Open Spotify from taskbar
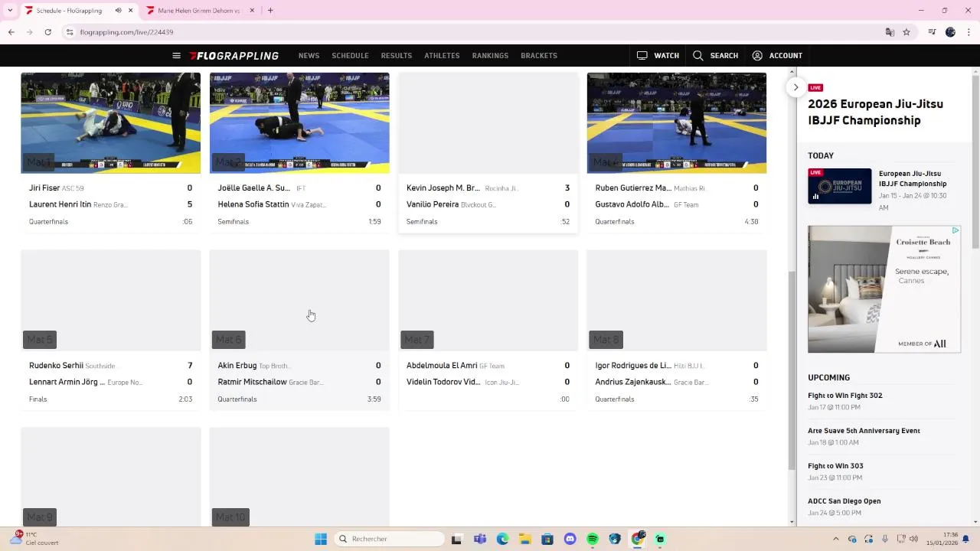Screen dimensions: 980x551 click(x=593, y=539)
